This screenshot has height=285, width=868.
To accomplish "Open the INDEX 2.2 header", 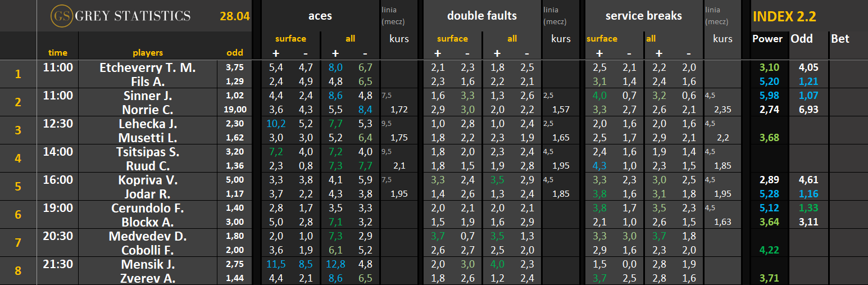I will 784,16.
